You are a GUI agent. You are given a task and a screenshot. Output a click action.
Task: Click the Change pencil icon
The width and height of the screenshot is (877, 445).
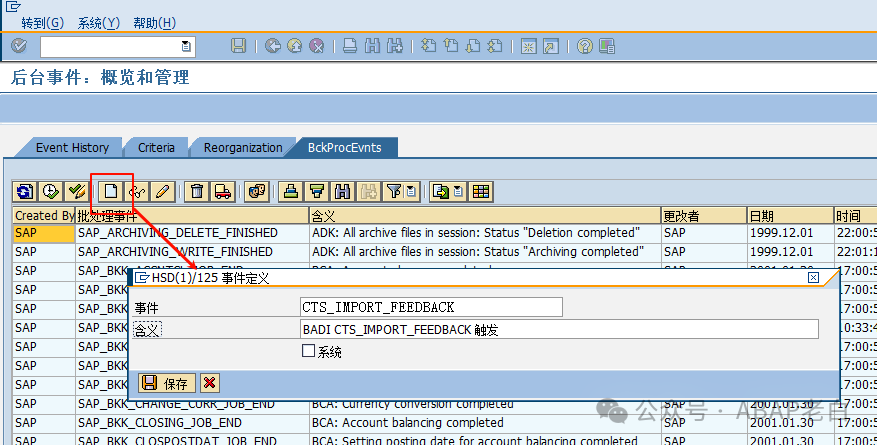(162, 192)
